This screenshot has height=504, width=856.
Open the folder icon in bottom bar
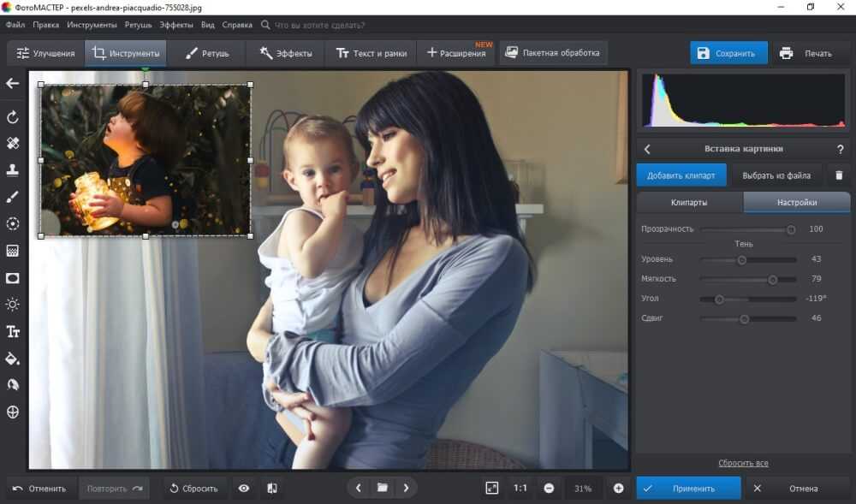pos(383,488)
